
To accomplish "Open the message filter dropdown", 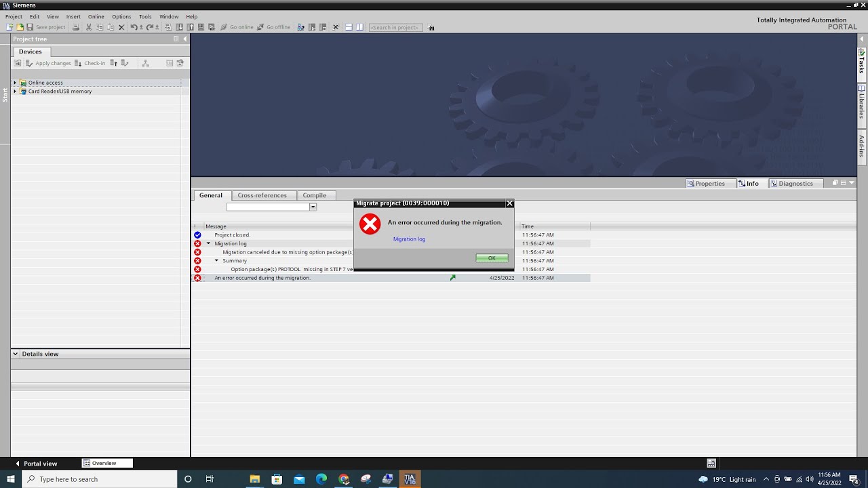I will click(313, 207).
